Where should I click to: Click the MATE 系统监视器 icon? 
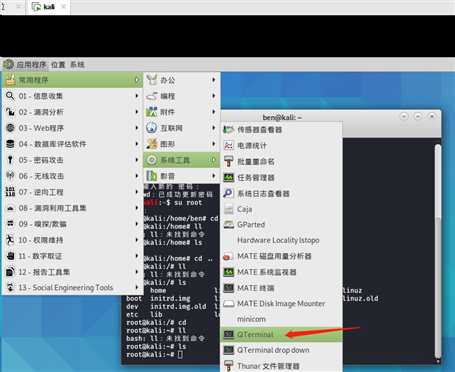tap(228, 272)
